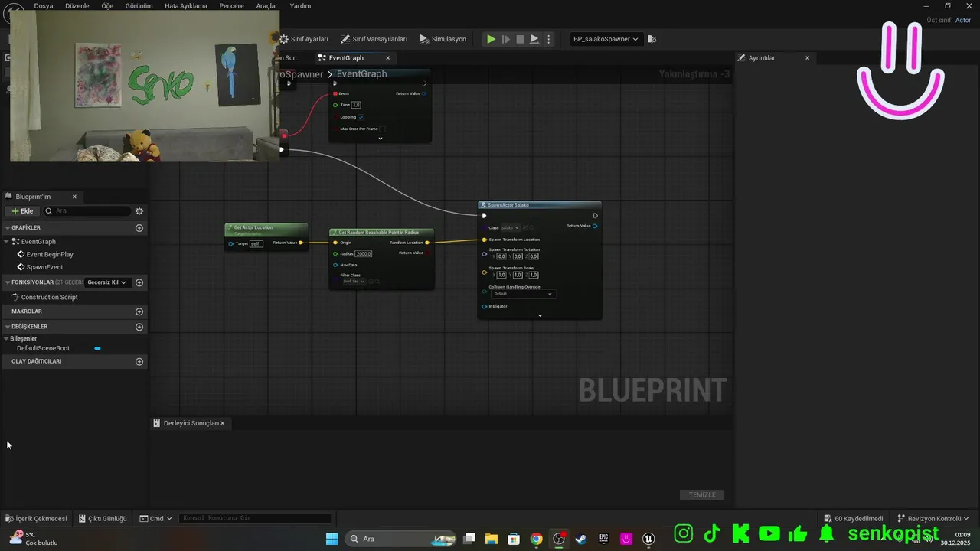980x551 pixels.
Task: Click the timer node's Time value field
Action: [356, 105]
